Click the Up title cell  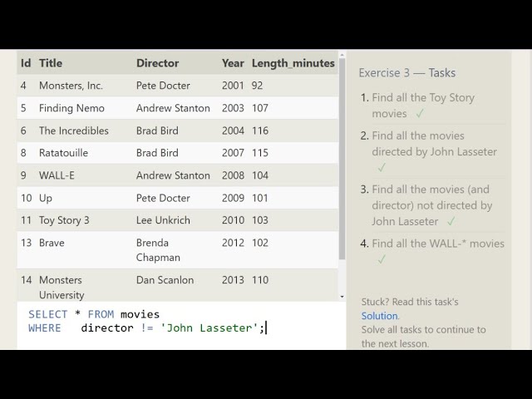point(46,198)
